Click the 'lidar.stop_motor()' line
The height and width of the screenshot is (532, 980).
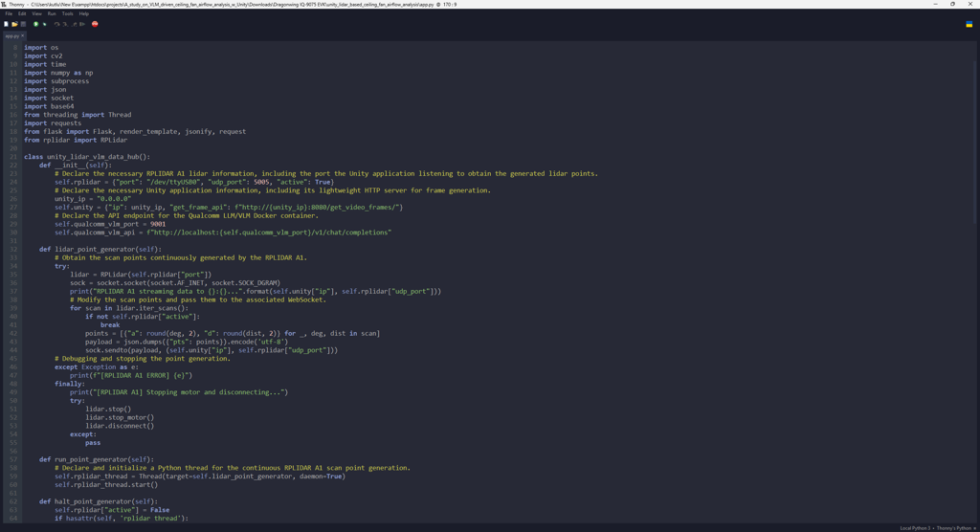click(x=120, y=417)
